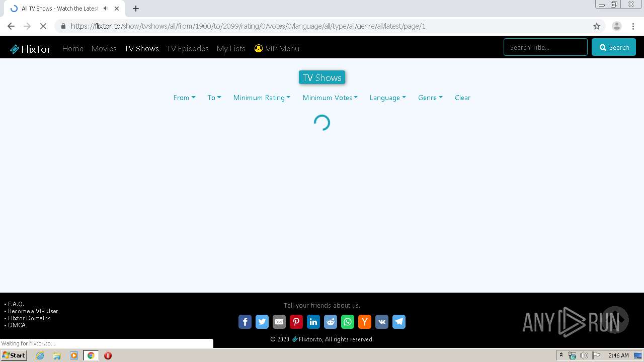Open Minimum Votes dropdown
Viewport: 644px width, 362px height.
pyautogui.click(x=330, y=98)
